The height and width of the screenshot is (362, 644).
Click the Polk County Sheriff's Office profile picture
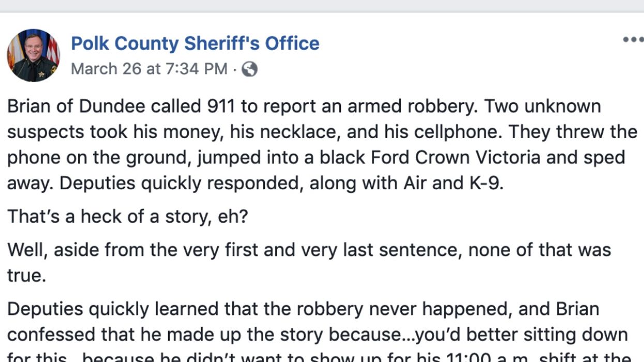[x=33, y=55]
